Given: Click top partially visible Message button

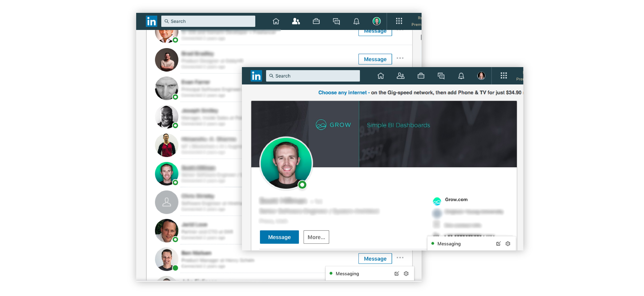Looking at the screenshot, I should pos(375,33).
